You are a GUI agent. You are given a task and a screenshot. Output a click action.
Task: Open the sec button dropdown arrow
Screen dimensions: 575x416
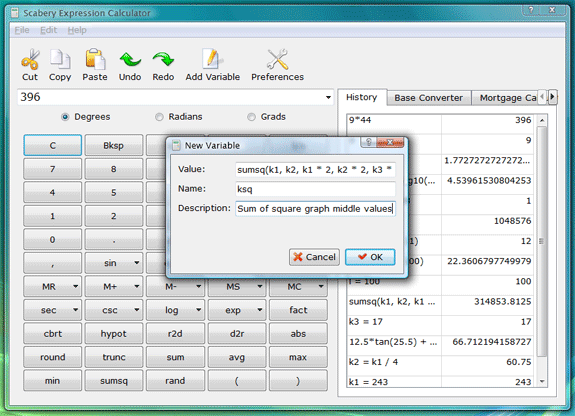[x=75, y=310]
